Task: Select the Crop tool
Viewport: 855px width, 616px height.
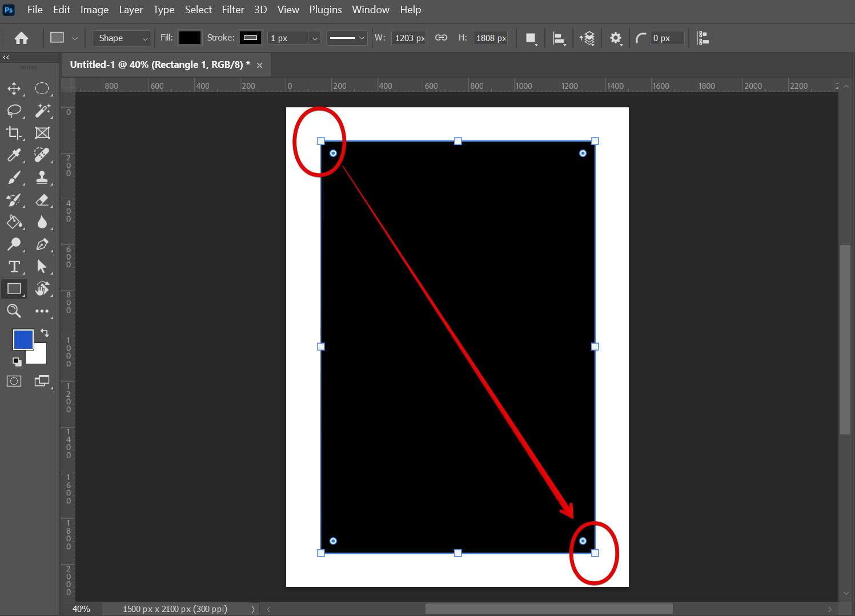Action: click(x=14, y=133)
